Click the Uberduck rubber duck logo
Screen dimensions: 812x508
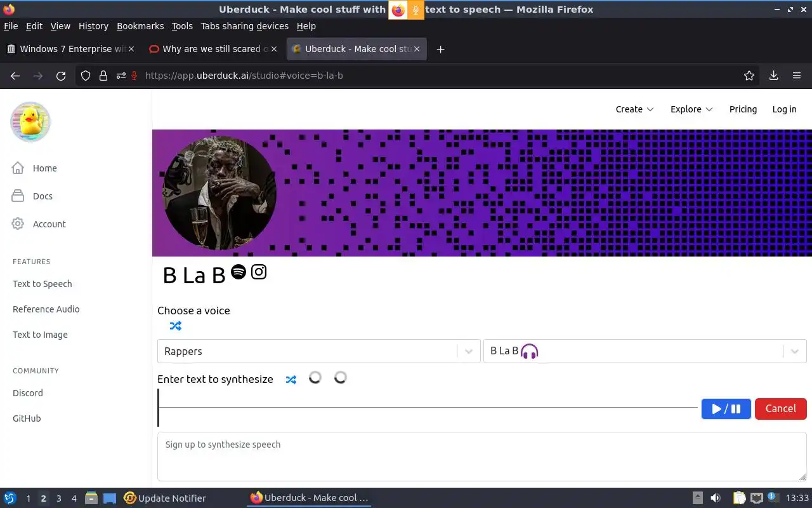(x=30, y=122)
